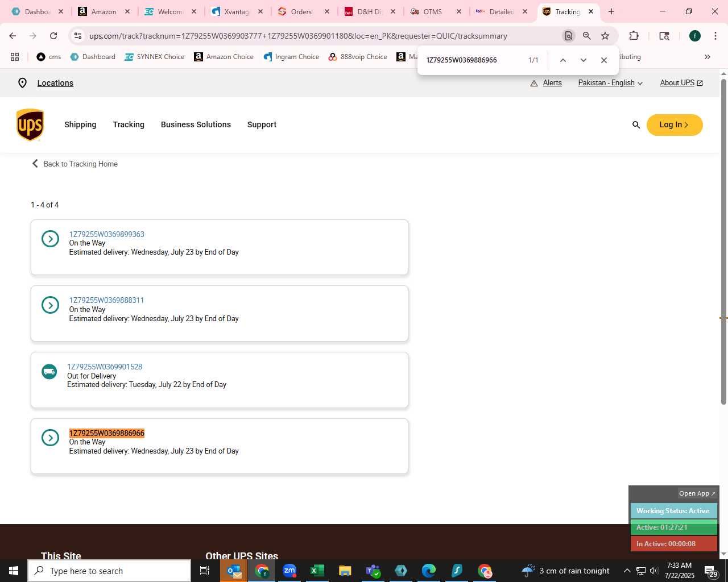Click the delivery truck icon for 1Z79255W0369901528
This screenshot has width=728, height=582.
(x=49, y=372)
